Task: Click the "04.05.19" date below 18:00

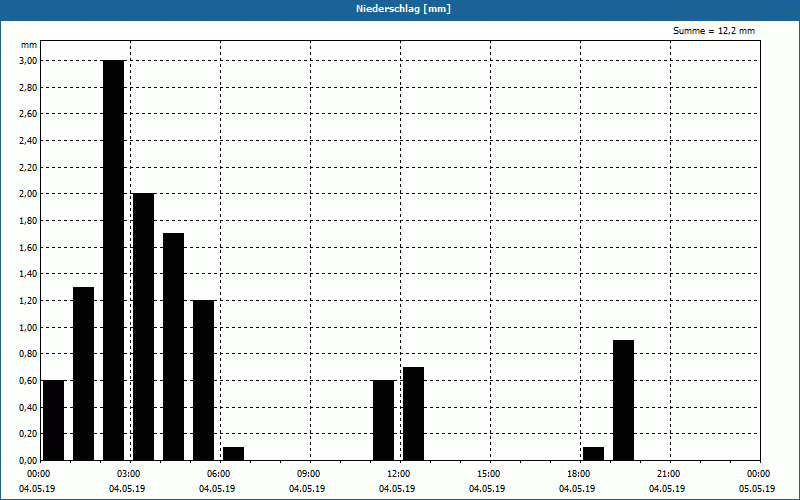Action: tap(577, 488)
